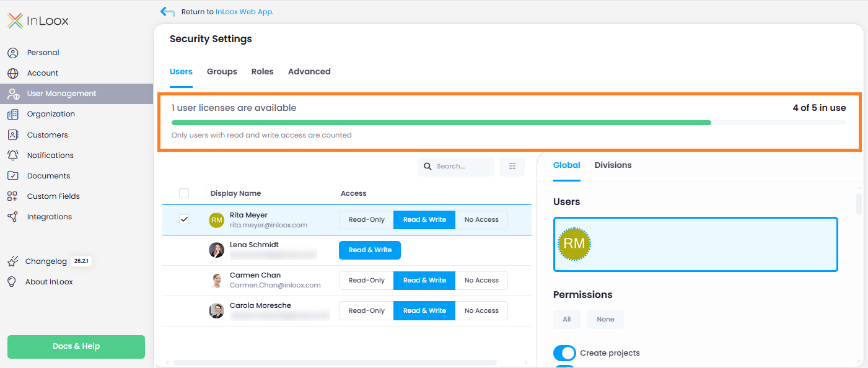The image size is (868, 368).
Task: Switch to the Users tab
Action: (181, 72)
